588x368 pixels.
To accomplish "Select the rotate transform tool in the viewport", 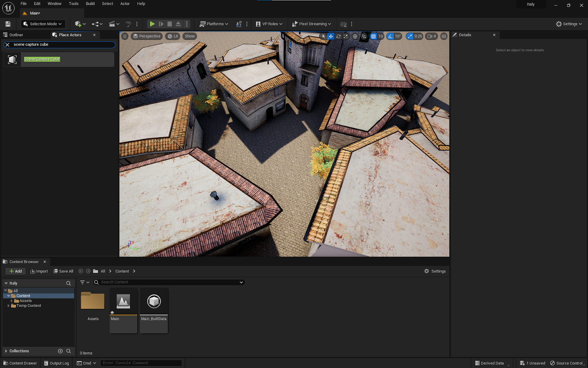I will 338,36.
